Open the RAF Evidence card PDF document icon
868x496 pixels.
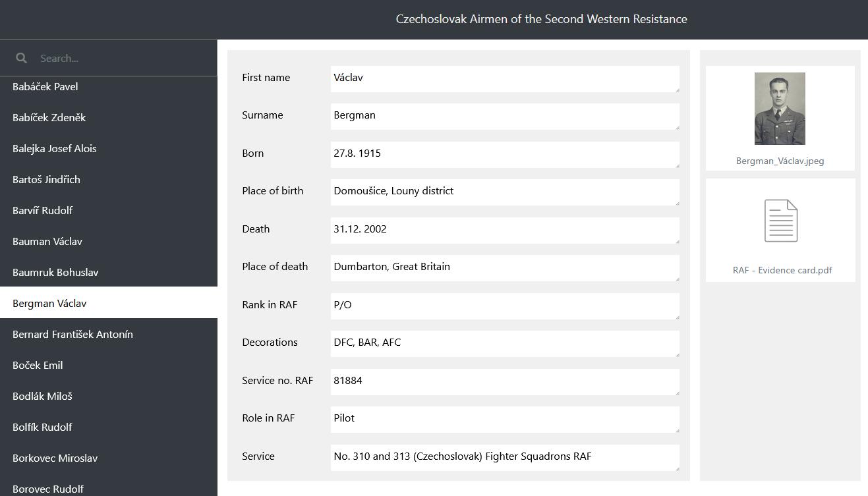point(781,221)
